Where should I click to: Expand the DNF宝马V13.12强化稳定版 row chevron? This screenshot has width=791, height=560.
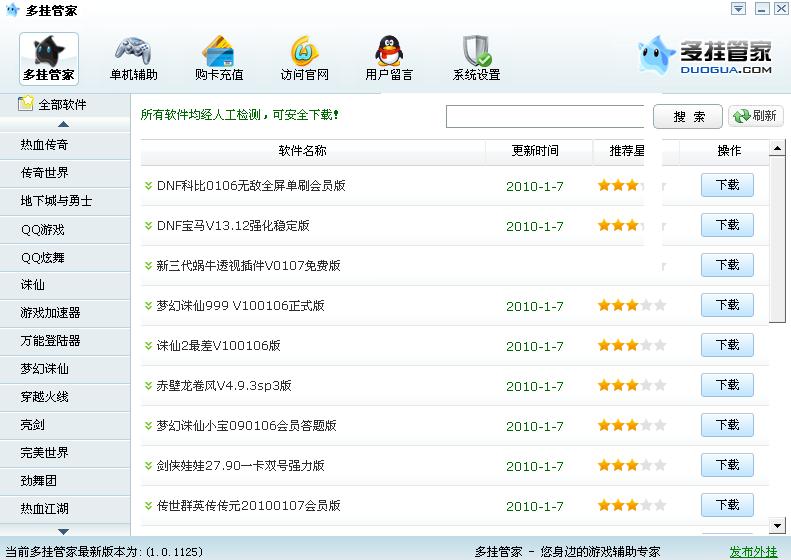coord(148,226)
